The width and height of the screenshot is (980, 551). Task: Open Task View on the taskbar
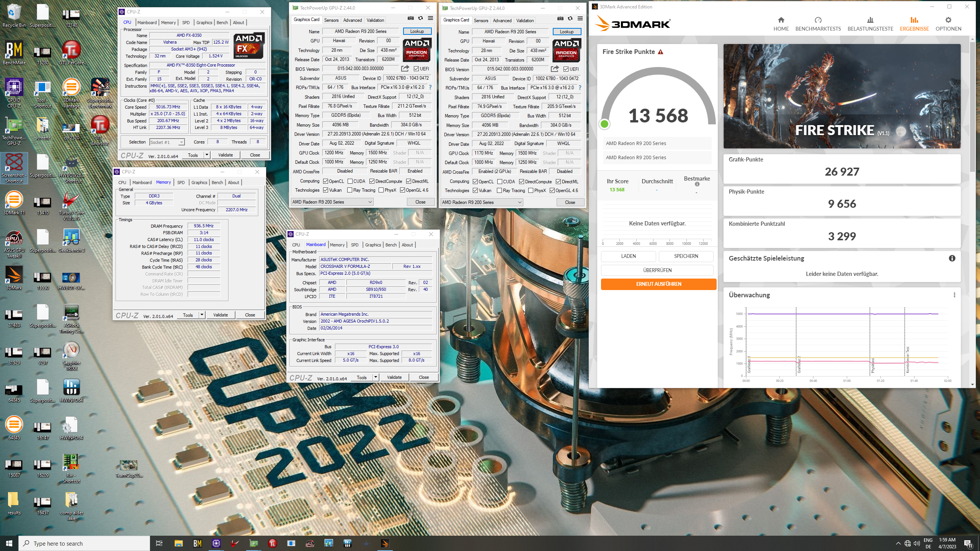[159, 543]
